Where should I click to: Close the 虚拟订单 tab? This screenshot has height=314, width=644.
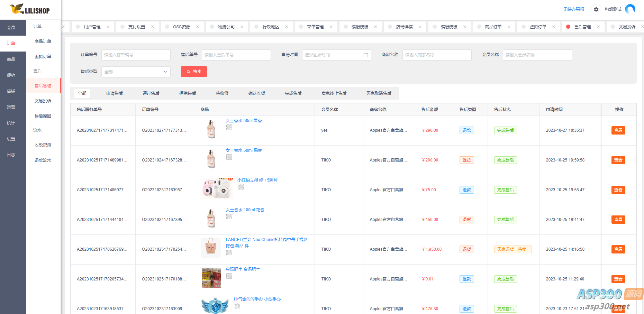(554, 27)
